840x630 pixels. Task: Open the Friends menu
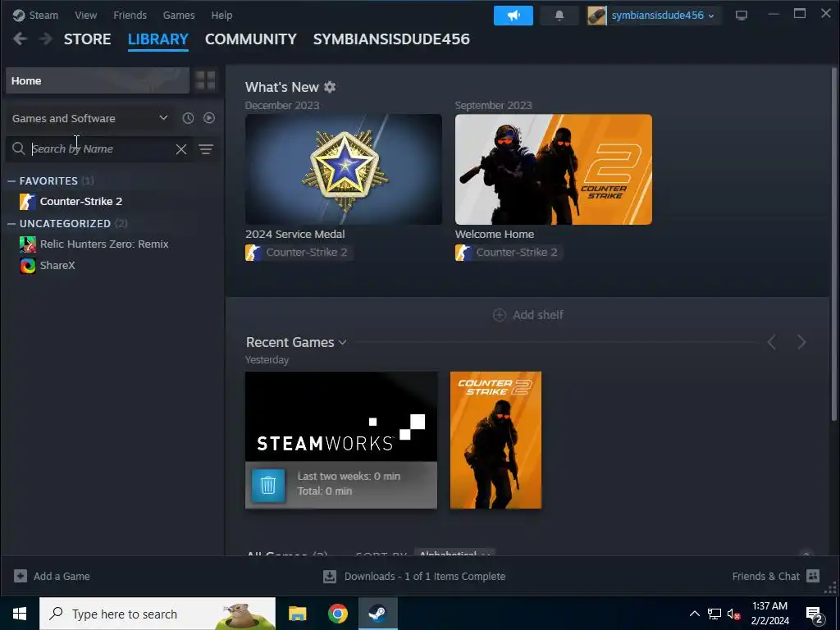tap(130, 15)
